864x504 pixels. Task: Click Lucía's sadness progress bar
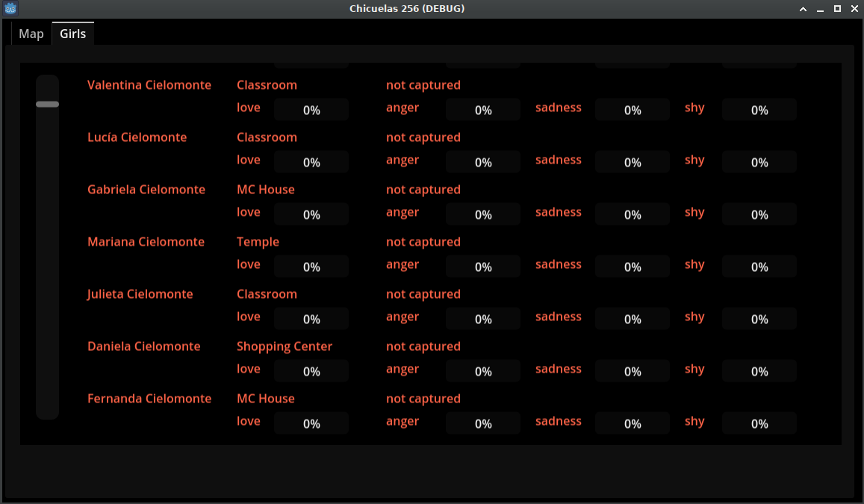(x=633, y=162)
